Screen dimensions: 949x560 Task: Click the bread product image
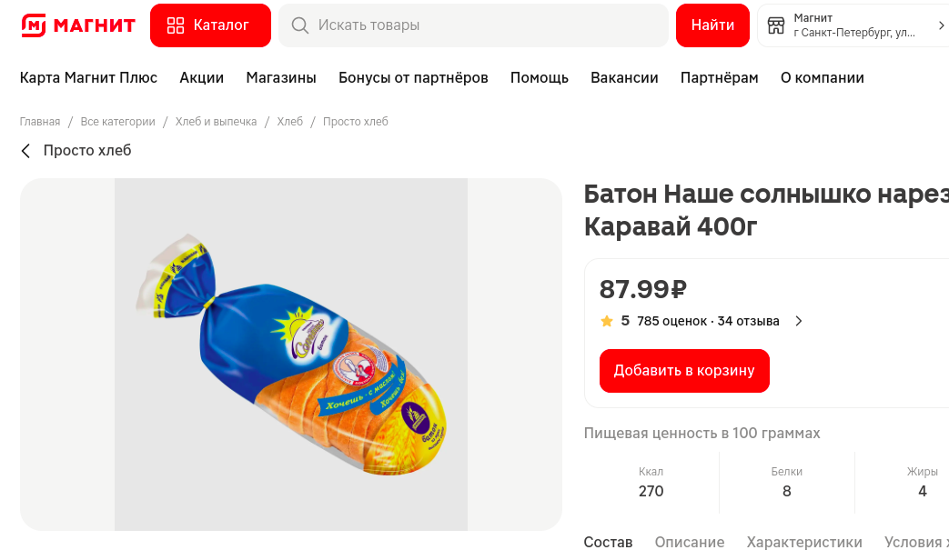[x=291, y=355]
